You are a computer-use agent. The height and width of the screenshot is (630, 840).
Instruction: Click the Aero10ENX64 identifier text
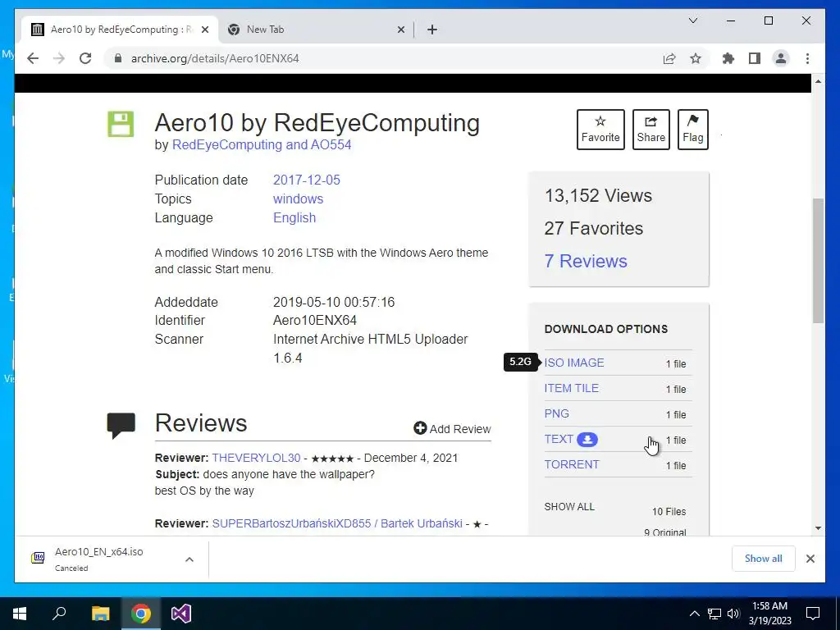pyautogui.click(x=314, y=321)
